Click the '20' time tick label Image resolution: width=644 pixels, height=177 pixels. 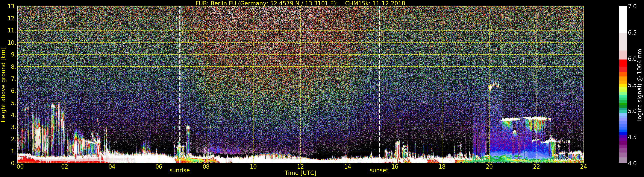click(489, 167)
